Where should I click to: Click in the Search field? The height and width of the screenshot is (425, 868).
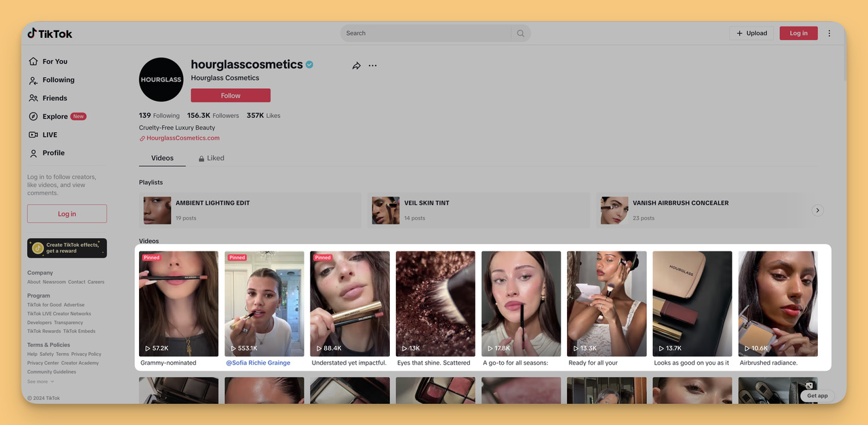point(427,33)
